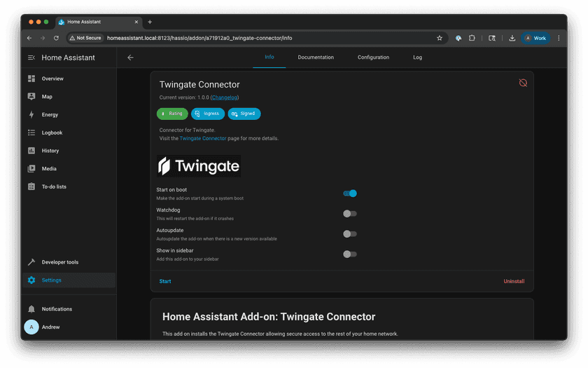Screen dimensions: 588x368
Task: Open the History page
Action: tap(50, 151)
